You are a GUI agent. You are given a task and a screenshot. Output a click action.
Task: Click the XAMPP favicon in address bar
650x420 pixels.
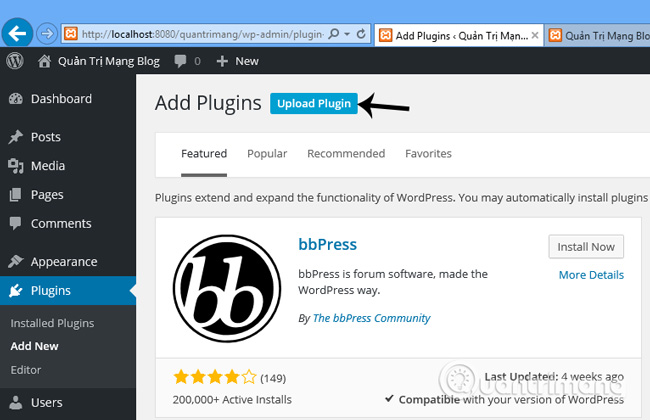(x=71, y=34)
